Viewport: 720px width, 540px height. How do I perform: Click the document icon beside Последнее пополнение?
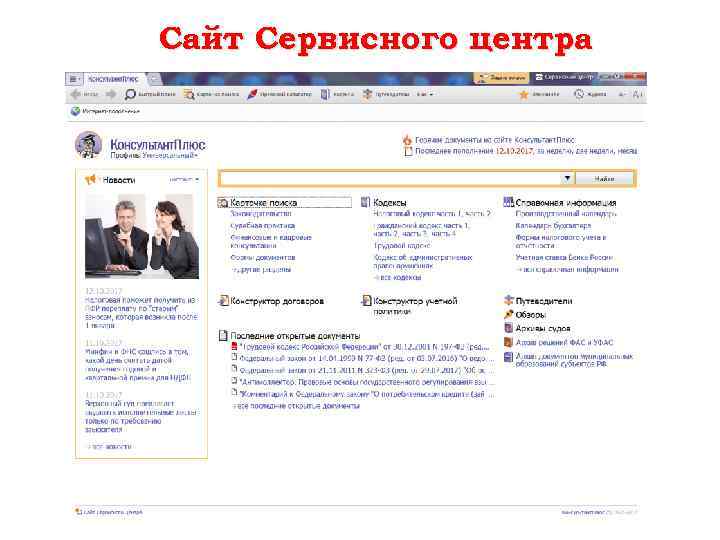click(408, 152)
